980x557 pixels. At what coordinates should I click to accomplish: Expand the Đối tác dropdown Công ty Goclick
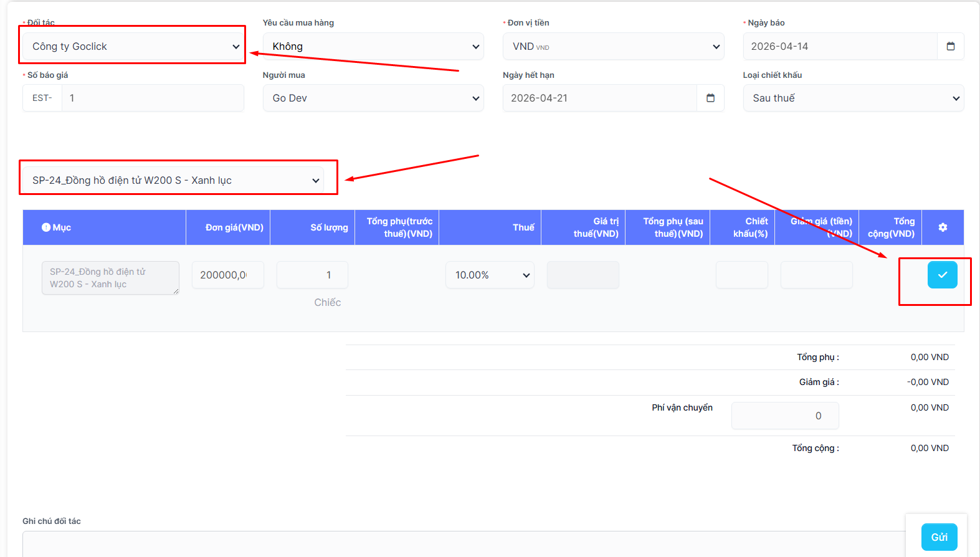(x=134, y=46)
